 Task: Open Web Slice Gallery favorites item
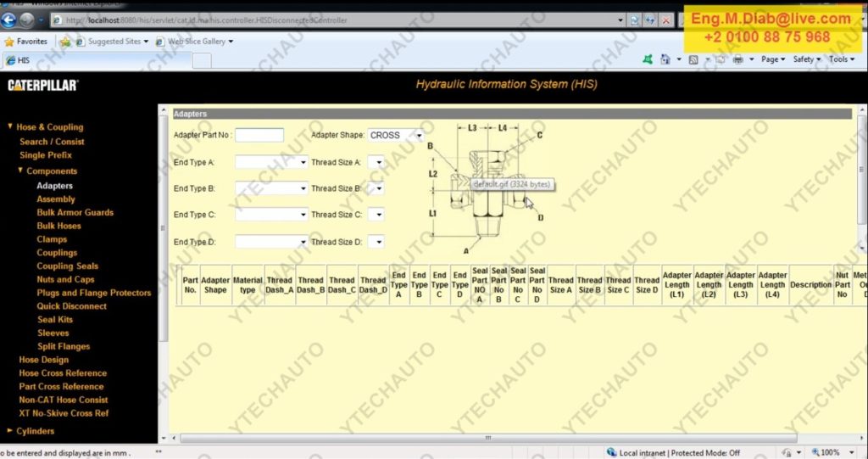point(195,42)
